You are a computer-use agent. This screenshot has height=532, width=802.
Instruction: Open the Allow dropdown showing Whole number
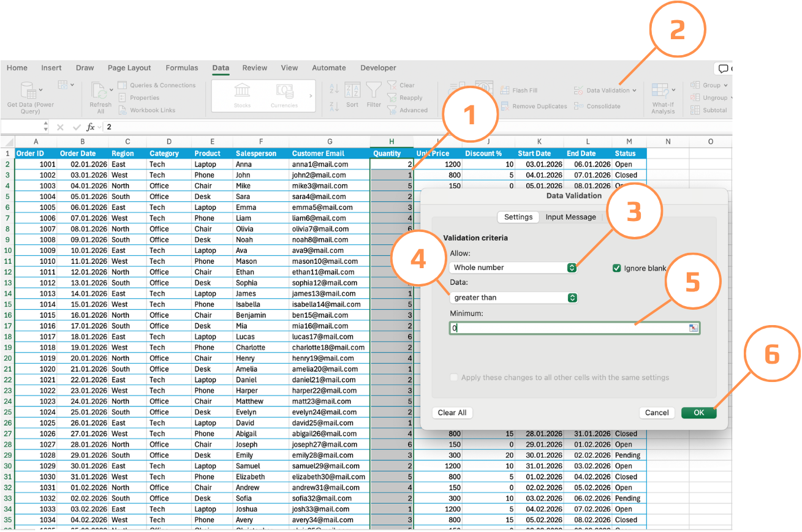click(513, 268)
